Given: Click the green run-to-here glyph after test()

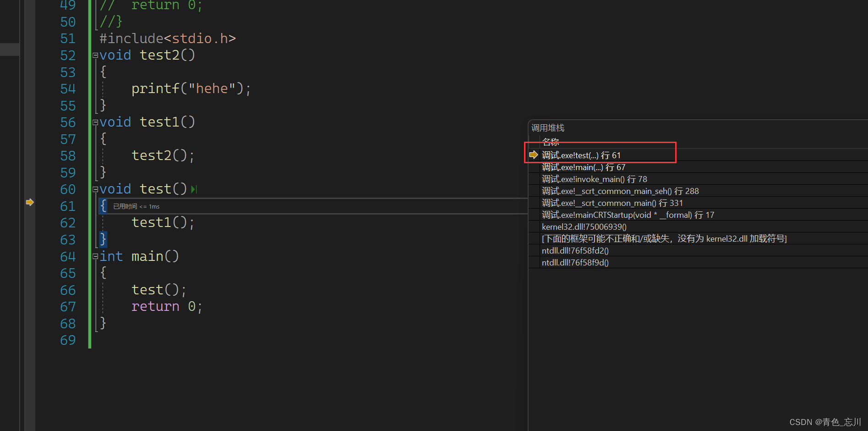Looking at the screenshot, I should click(x=194, y=189).
